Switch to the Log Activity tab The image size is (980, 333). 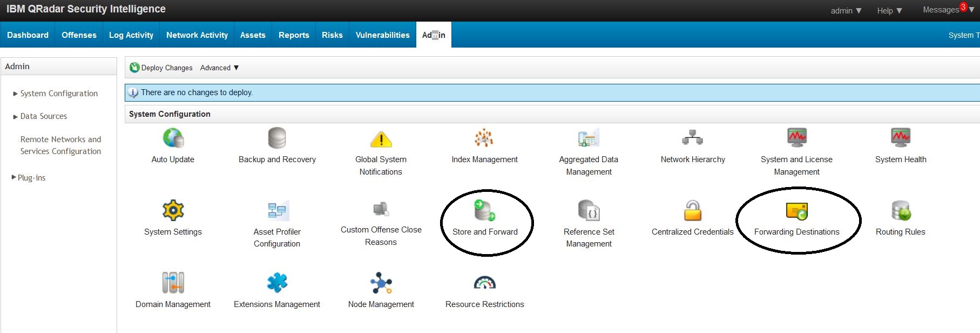[131, 35]
